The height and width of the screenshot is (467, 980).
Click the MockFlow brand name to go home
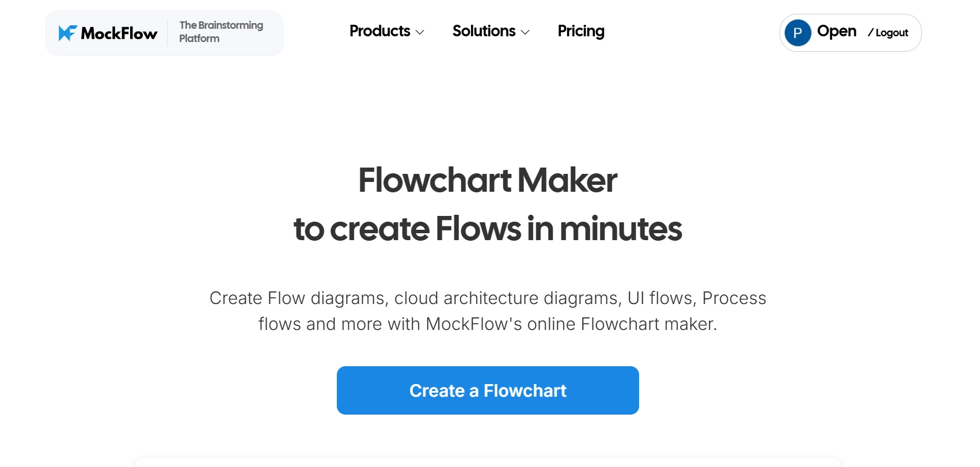click(x=119, y=33)
